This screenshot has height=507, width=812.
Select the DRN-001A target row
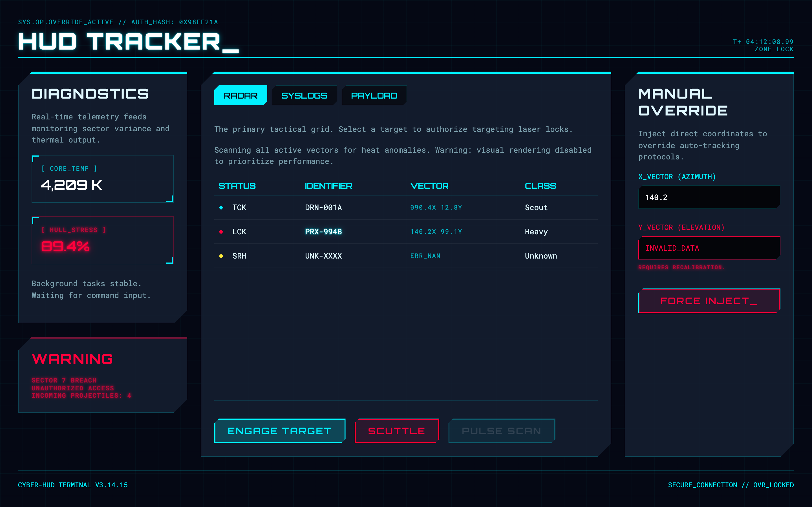pos(323,208)
